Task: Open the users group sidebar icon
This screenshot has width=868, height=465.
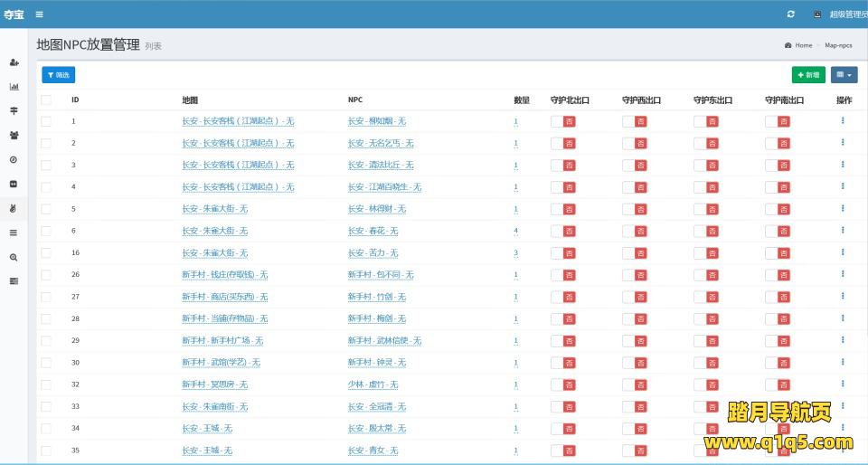Action: (x=14, y=135)
